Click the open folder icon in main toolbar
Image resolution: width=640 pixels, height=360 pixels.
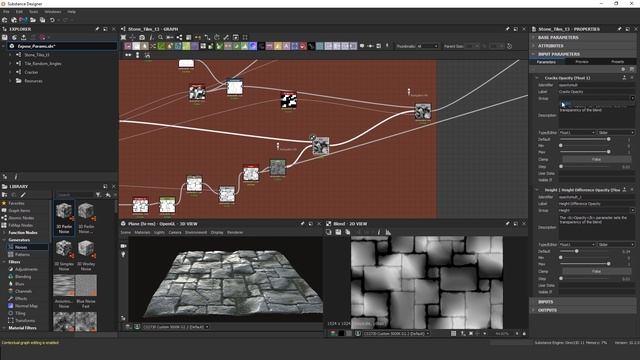coord(33,20)
